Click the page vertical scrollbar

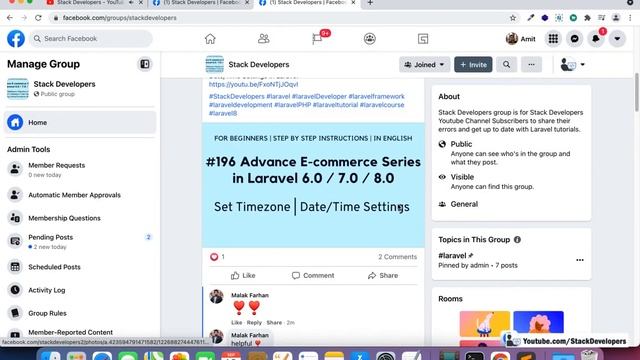tap(636, 92)
